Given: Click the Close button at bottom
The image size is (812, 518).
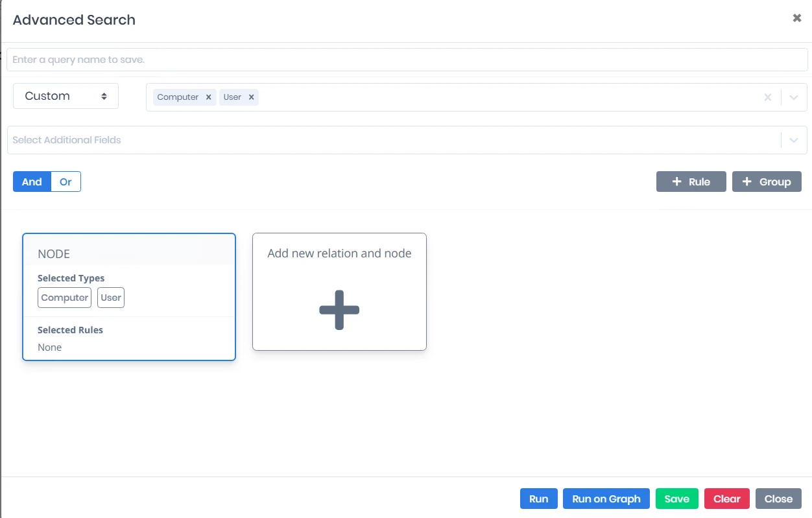Looking at the screenshot, I should click(778, 499).
